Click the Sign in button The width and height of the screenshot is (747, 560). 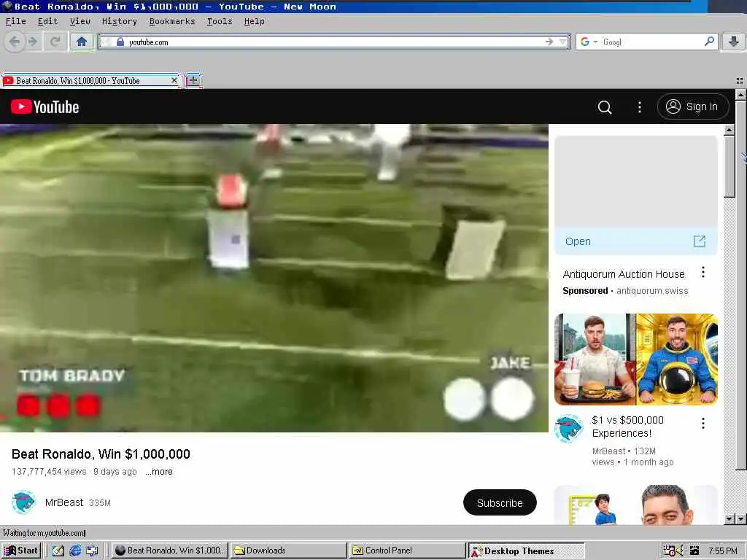[x=693, y=106]
